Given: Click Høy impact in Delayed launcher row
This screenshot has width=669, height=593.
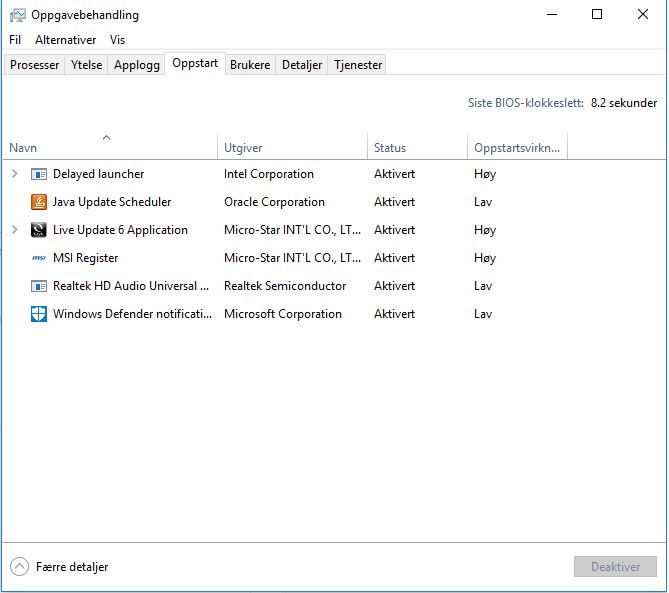Looking at the screenshot, I should tap(485, 174).
